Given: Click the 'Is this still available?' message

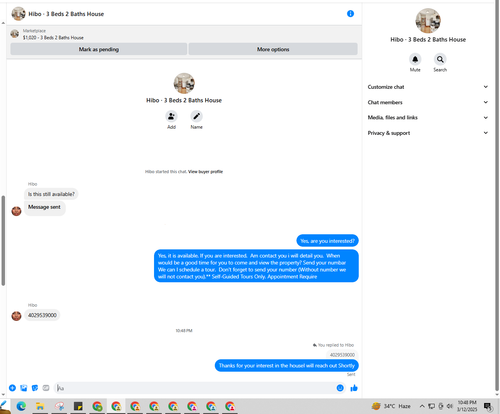Looking at the screenshot, I should 51,194.
